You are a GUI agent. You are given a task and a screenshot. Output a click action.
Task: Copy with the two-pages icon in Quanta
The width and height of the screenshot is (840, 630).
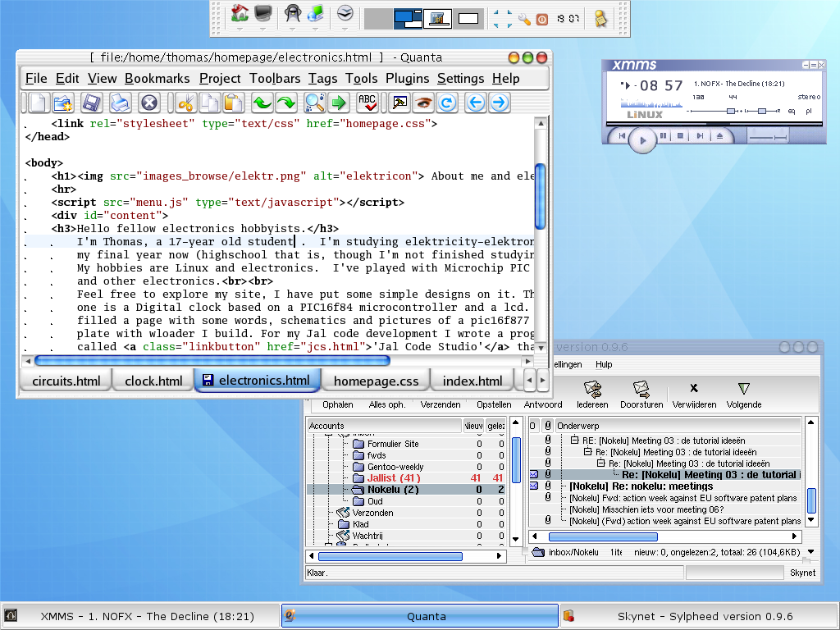[210, 103]
